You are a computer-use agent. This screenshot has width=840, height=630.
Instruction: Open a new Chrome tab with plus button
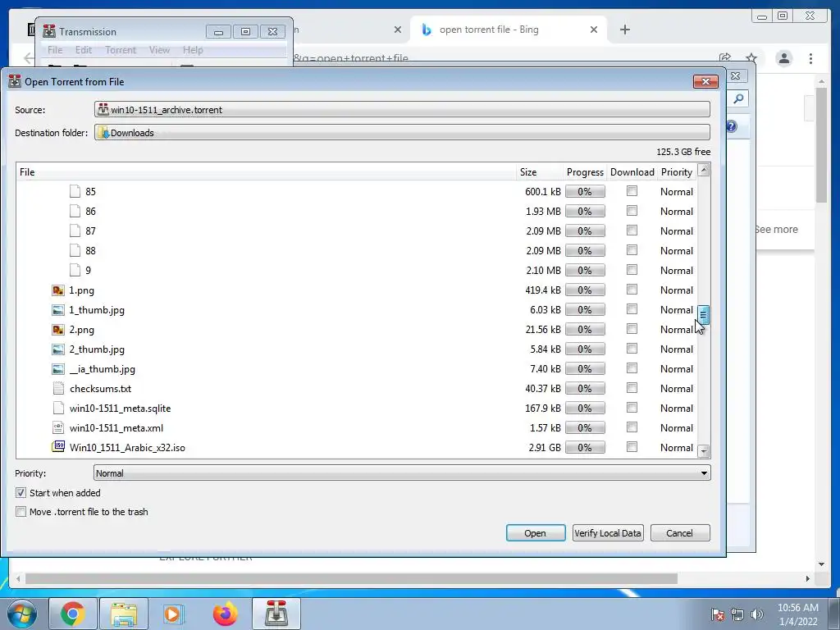pyautogui.click(x=624, y=30)
